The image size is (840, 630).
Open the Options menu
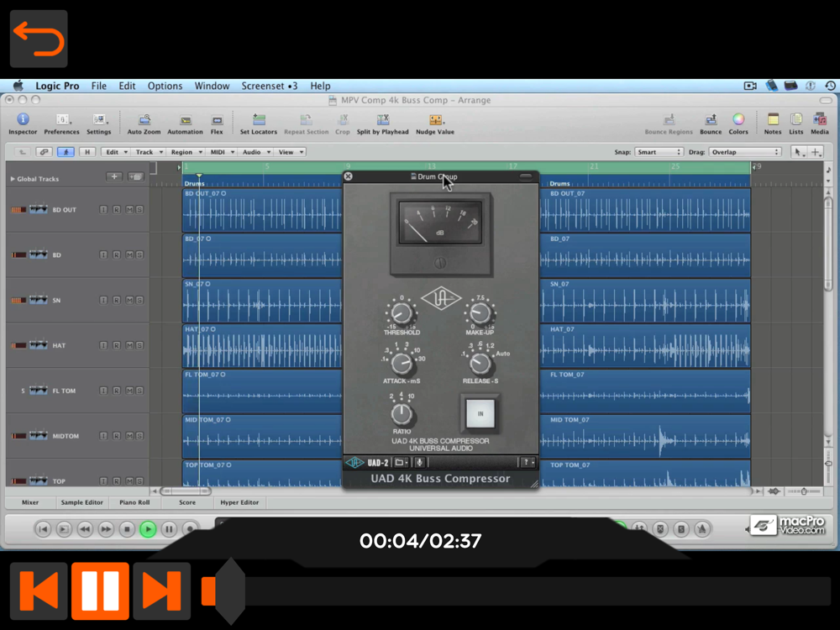point(165,86)
